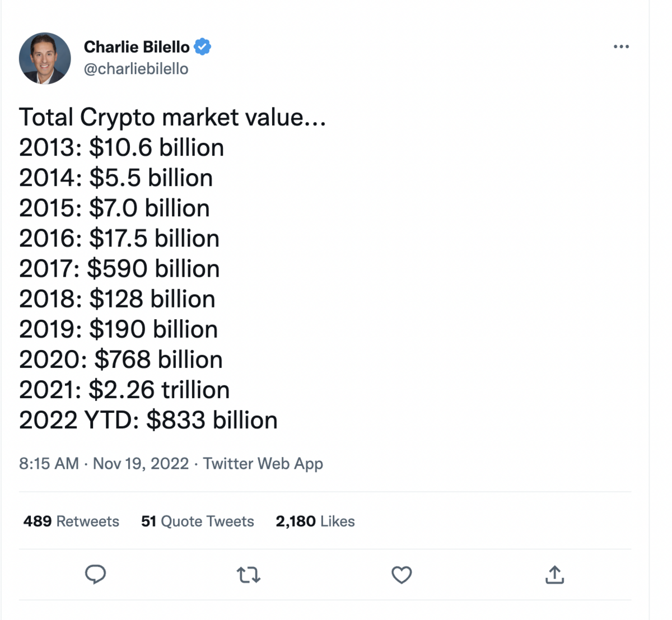672x620 pixels.
Task: Open the share tweet icon
Action: pos(554,575)
